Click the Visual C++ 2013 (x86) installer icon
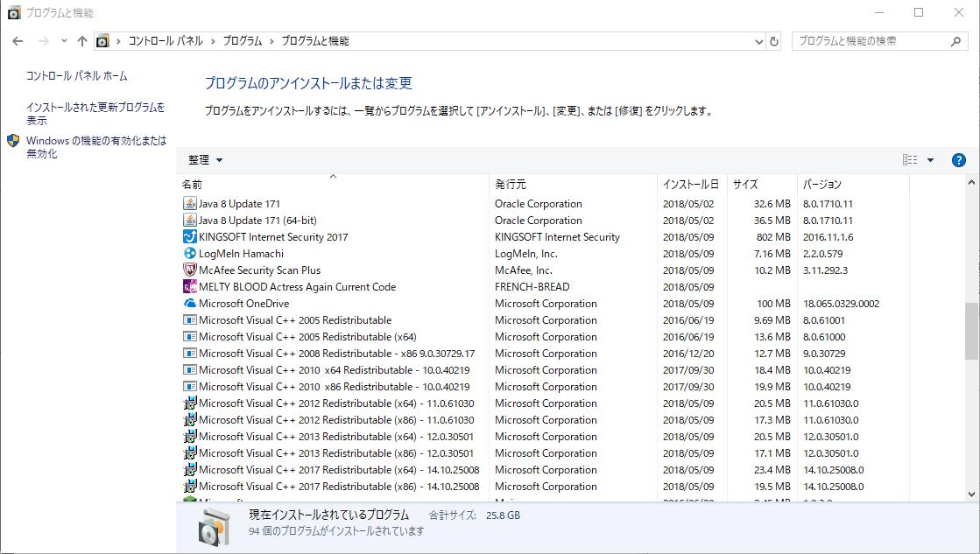The width and height of the screenshot is (980, 554). (189, 452)
